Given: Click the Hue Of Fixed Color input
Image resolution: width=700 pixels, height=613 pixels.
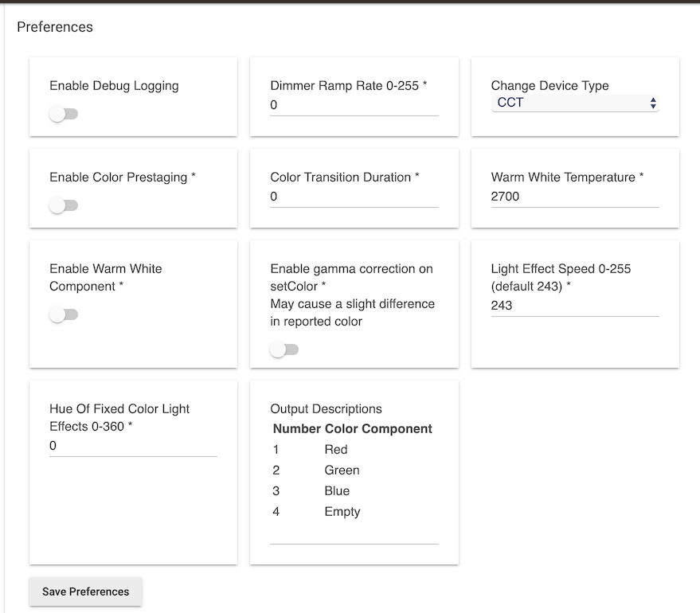Looking at the screenshot, I should click(x=133, y=447).
